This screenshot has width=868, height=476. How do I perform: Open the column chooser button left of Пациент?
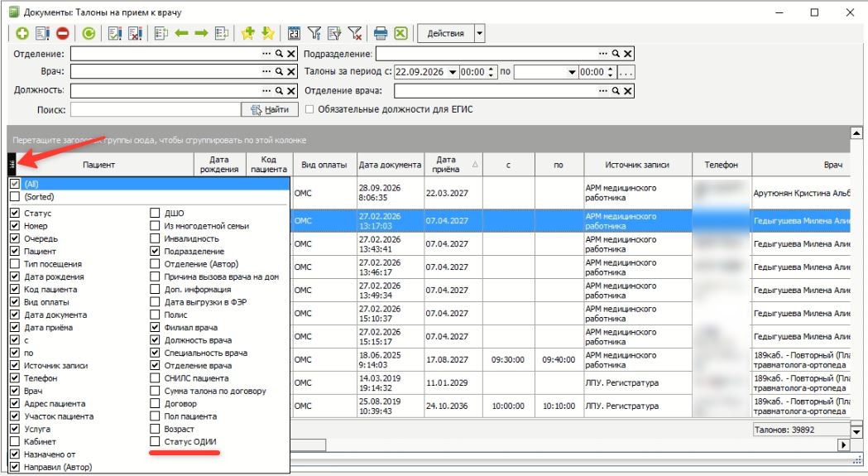pyautogui.click(x=12, y=164)
